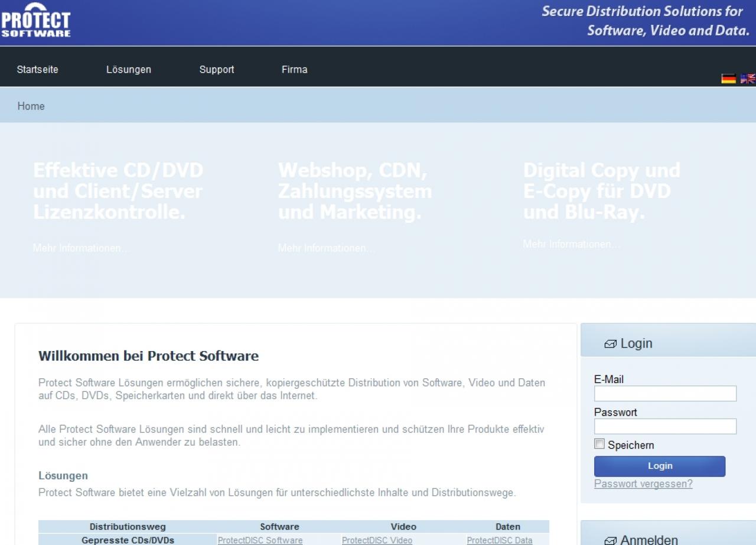Open the Lösungen menu item
This screenshot has width=756, height=545.
(129, 69)
